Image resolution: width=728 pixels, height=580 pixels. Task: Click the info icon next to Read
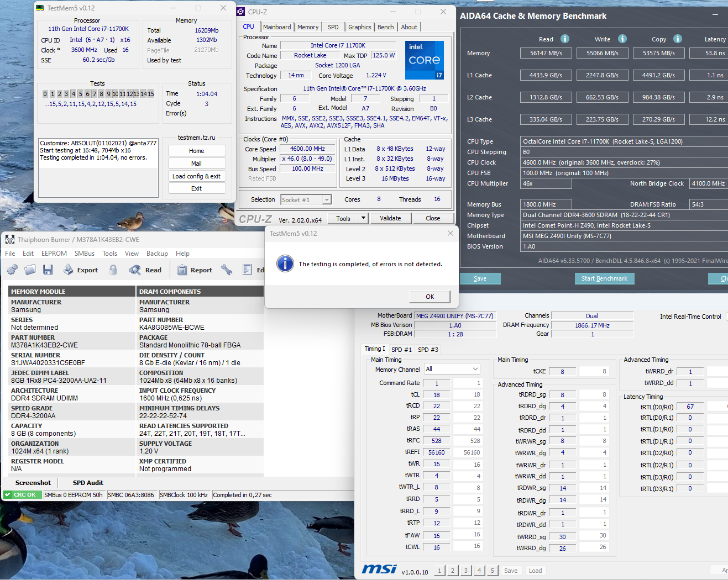click(565, 39)
